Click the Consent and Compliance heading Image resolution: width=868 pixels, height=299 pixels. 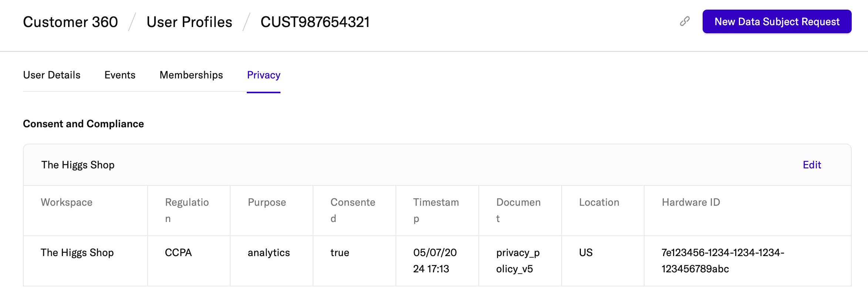click(83, 124)
